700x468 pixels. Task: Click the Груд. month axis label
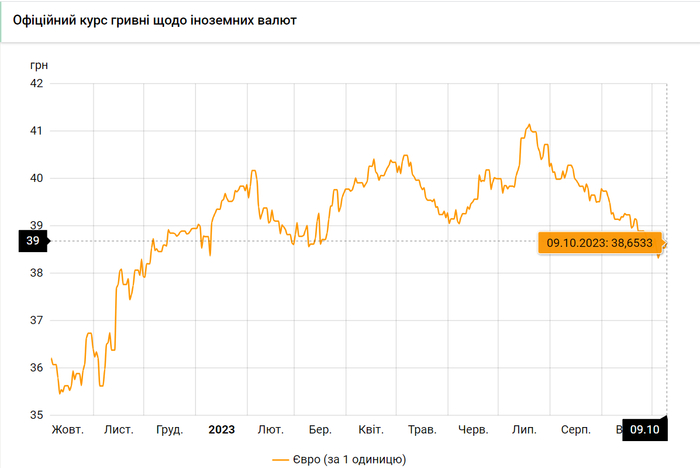pos(170,429)
